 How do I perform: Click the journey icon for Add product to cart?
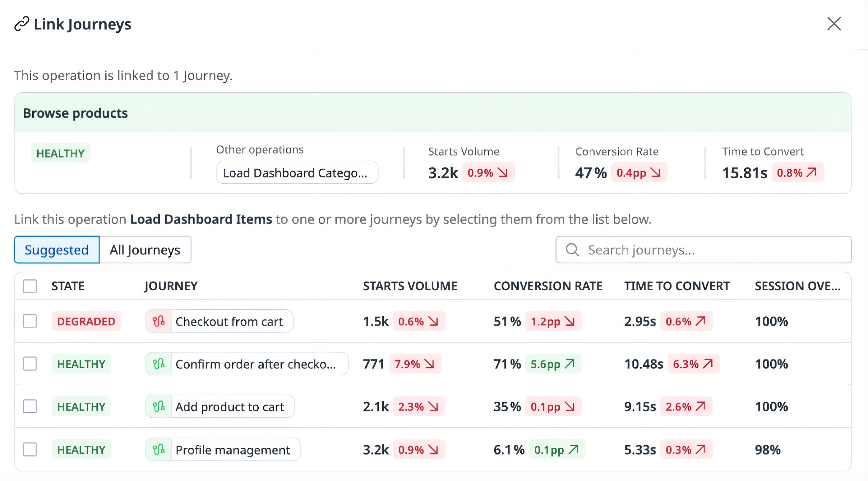pos(159,406)
